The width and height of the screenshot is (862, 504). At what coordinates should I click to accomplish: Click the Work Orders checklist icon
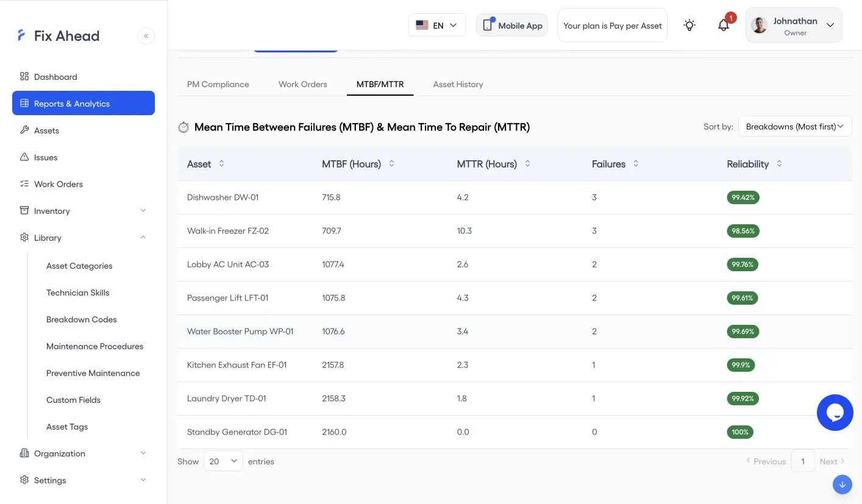(24, 184)
